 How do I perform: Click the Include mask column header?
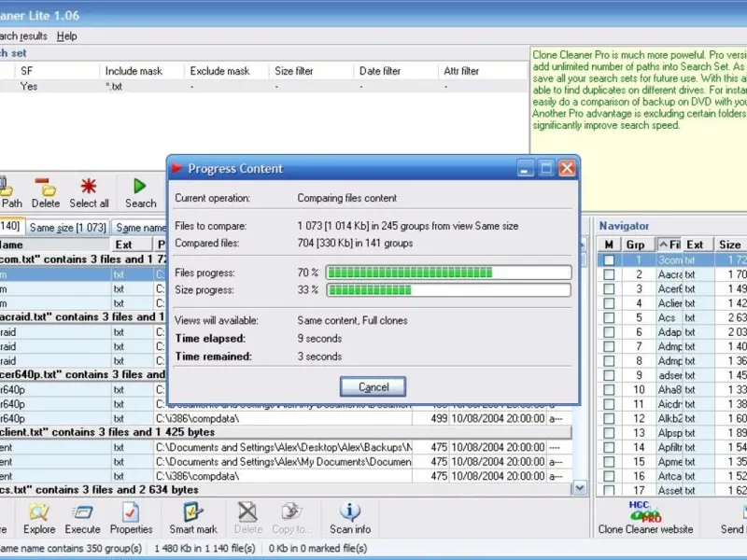142,71
